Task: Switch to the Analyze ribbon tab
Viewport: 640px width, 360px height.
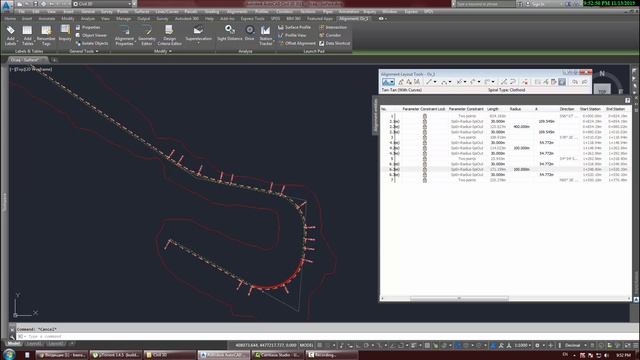Action: coord(87,19)
